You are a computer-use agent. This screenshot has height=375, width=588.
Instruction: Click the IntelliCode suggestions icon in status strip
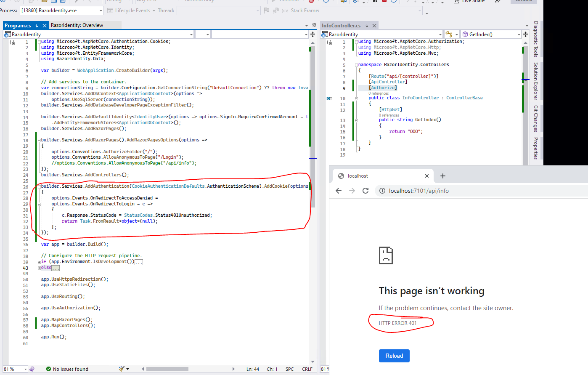click(32, 369)
